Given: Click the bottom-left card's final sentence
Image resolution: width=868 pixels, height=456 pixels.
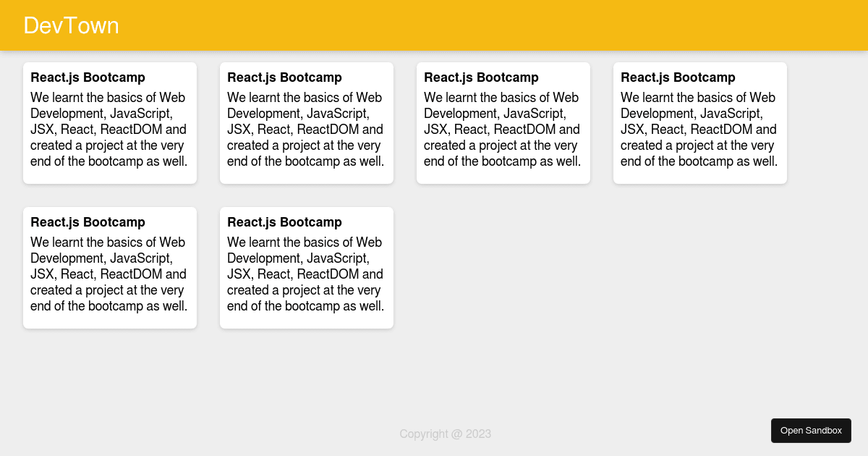Looking at the screenshot, I should click(x=109, y=305).
